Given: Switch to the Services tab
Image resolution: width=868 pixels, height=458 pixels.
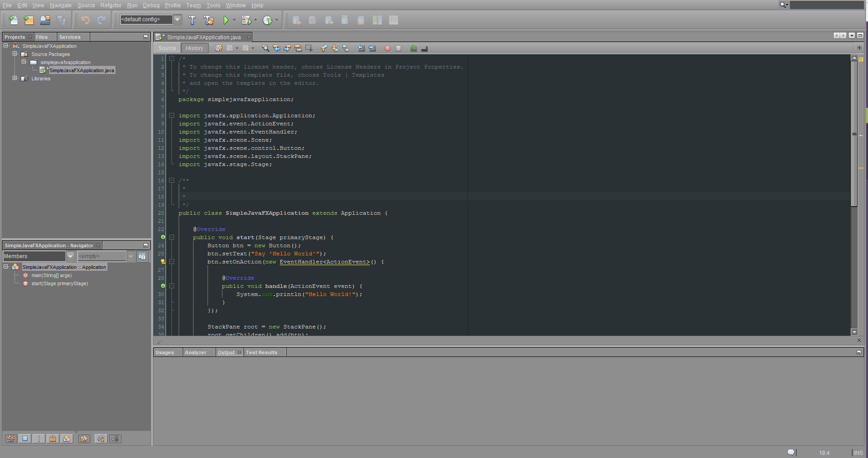Looking at the screenshot, I should click(69, 37).
